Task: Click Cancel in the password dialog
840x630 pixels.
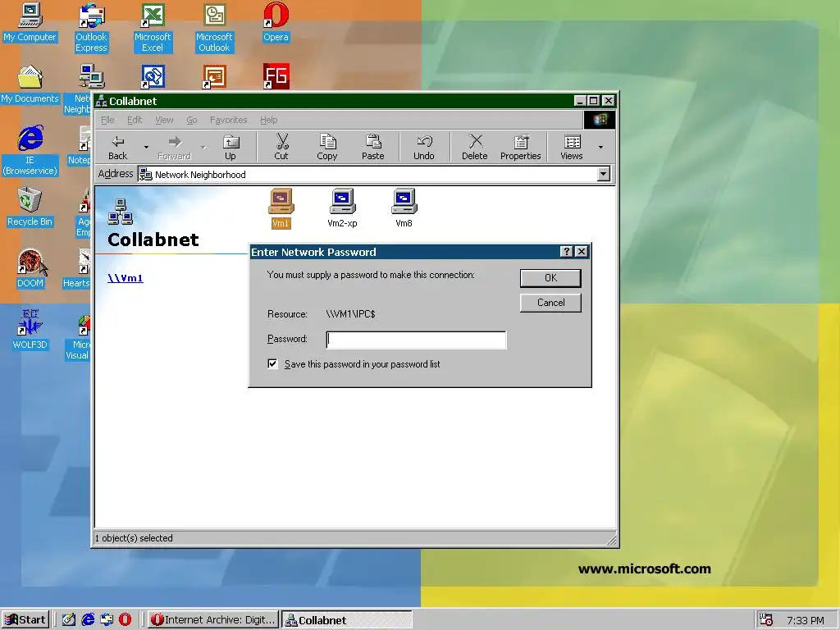Action: (550, 303)
